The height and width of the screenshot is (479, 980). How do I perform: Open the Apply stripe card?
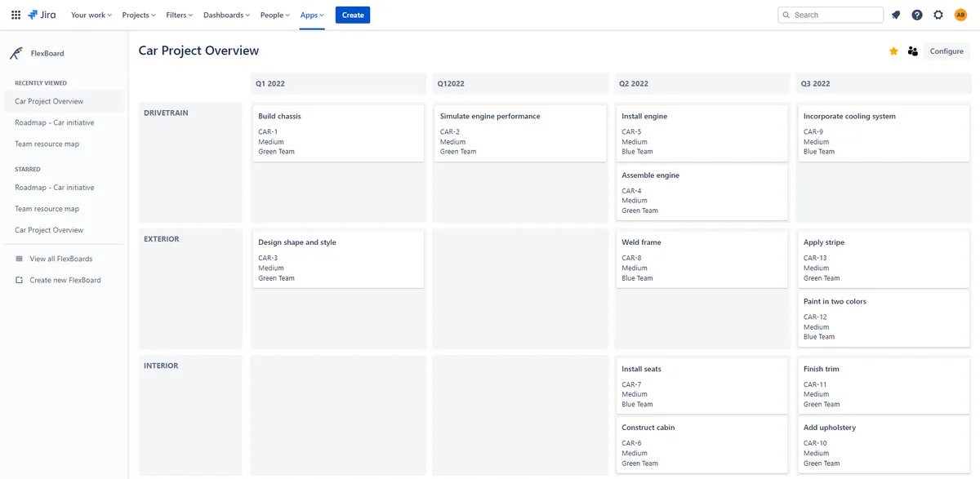(x=884, y=259)
